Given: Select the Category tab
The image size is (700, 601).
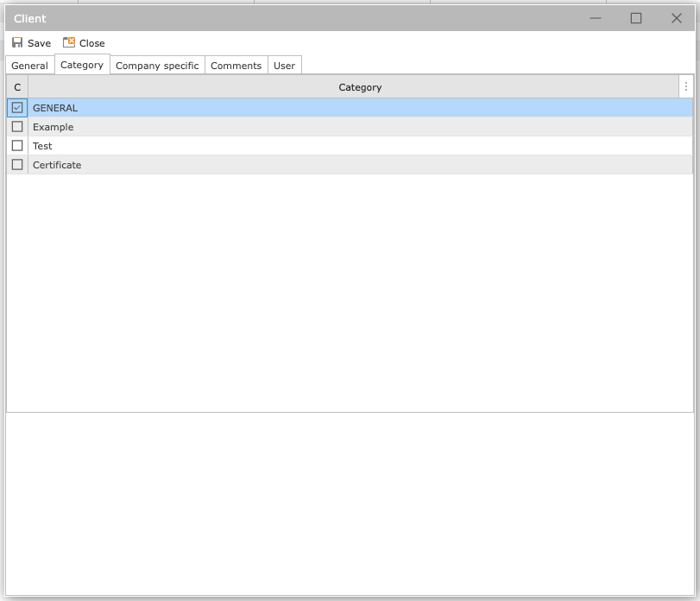Looking at the screenshot, I should 82,65.
